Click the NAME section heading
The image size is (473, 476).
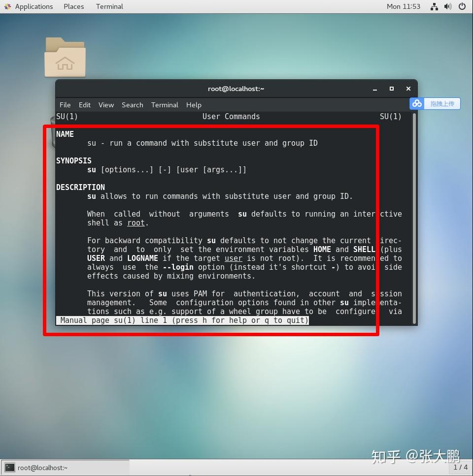[65, 134]
